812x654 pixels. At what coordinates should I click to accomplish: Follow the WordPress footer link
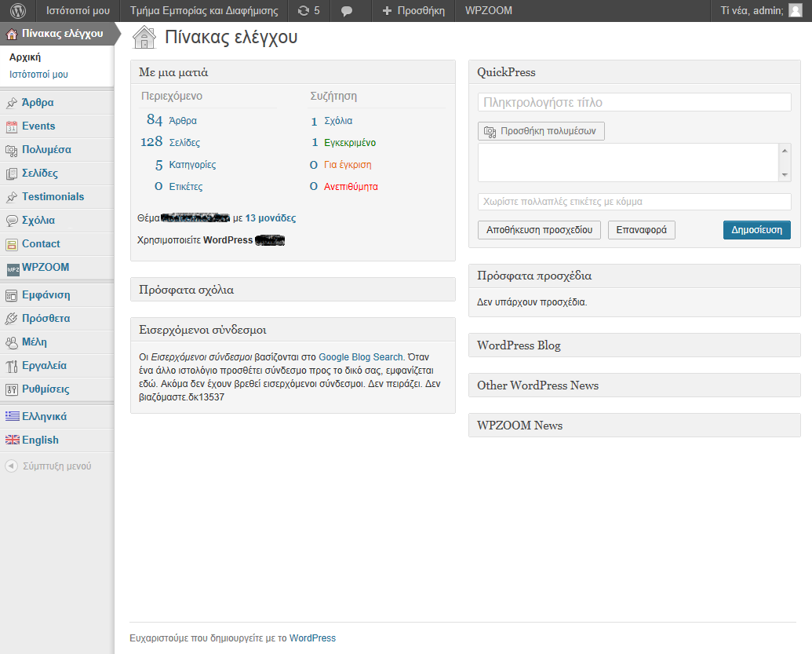tap(312, 638)
